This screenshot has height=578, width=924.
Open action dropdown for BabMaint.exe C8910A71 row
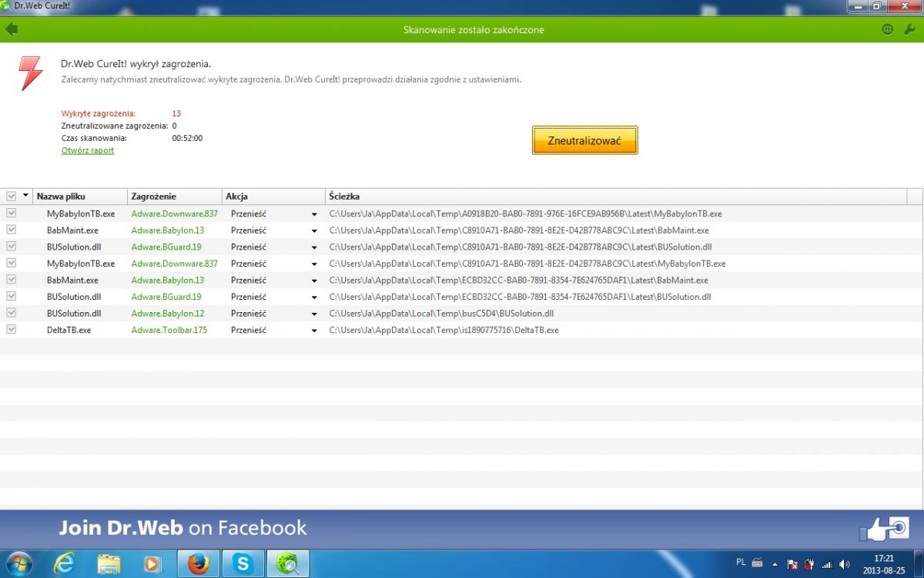click(x=314, y=230)
